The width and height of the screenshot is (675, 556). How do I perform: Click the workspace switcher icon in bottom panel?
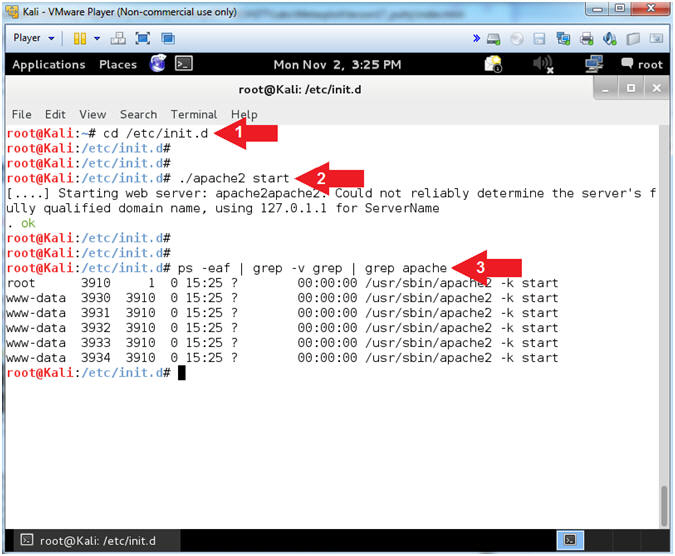click(570, 540)
